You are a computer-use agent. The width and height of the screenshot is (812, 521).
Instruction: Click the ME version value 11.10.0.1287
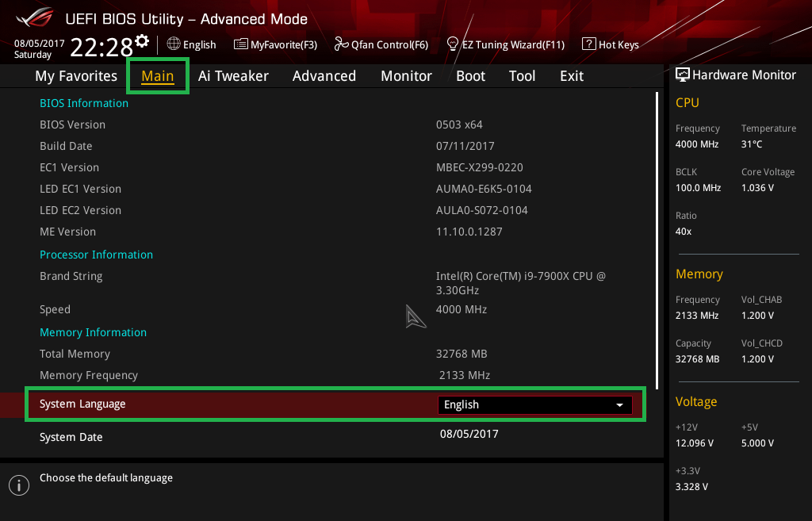coord(469,232)
